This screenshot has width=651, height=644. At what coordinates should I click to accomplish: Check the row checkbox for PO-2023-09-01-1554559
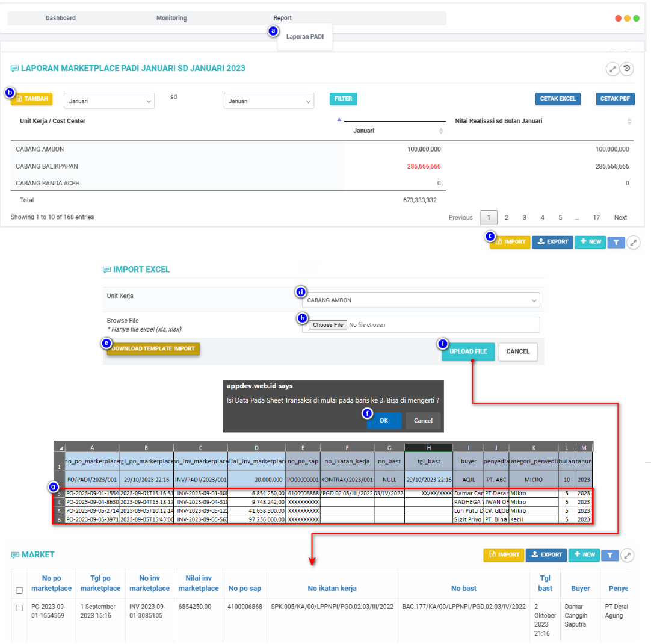[19, 608]
